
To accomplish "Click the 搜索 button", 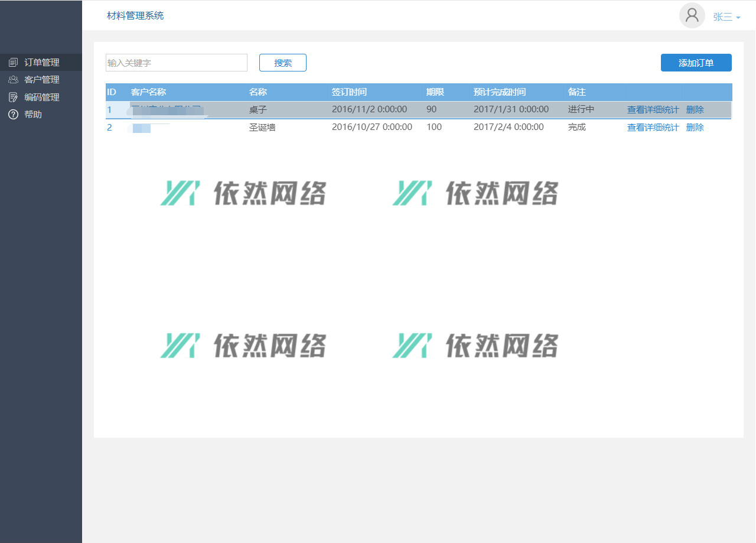I will (x=283, y=63).
